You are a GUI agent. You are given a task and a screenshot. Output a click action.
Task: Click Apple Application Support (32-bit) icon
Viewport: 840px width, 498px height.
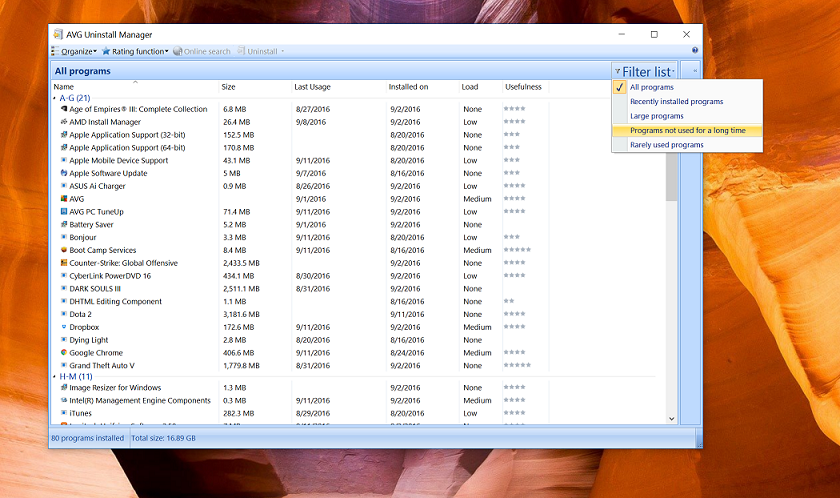(x=64, y=134)
